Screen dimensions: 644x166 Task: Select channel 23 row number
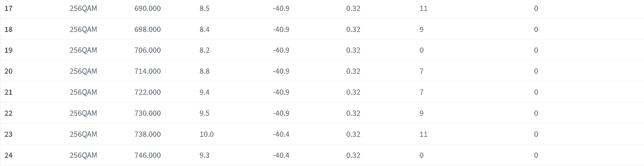(8, 134)
